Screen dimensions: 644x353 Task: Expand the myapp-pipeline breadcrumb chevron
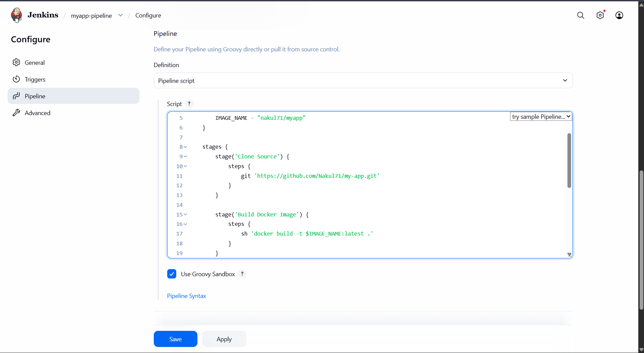tap(121, 15)
